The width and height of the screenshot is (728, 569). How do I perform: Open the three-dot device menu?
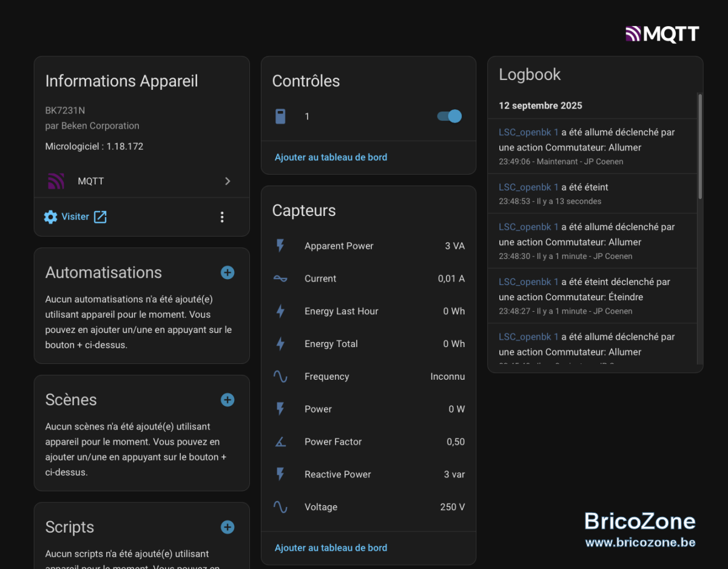point(222,217)
